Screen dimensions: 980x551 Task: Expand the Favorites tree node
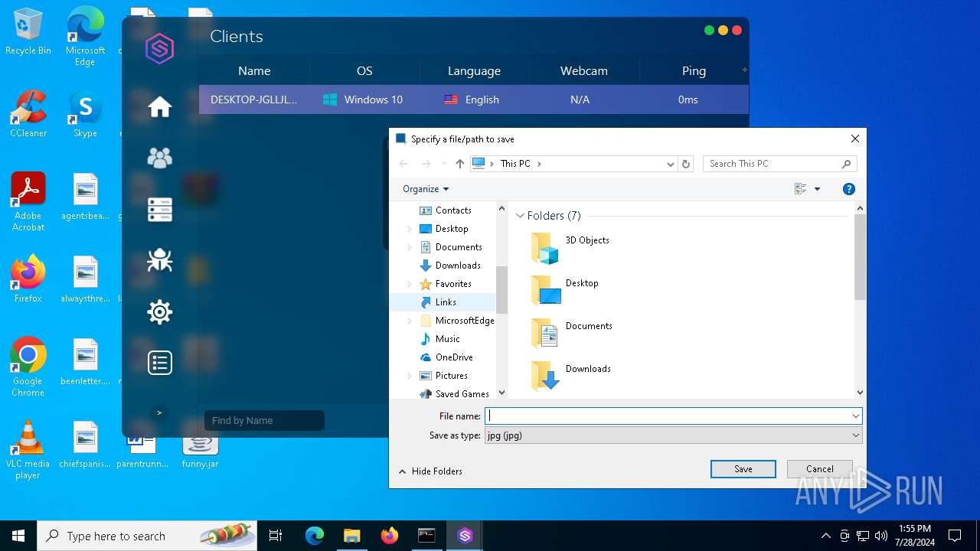coord(410,284)
